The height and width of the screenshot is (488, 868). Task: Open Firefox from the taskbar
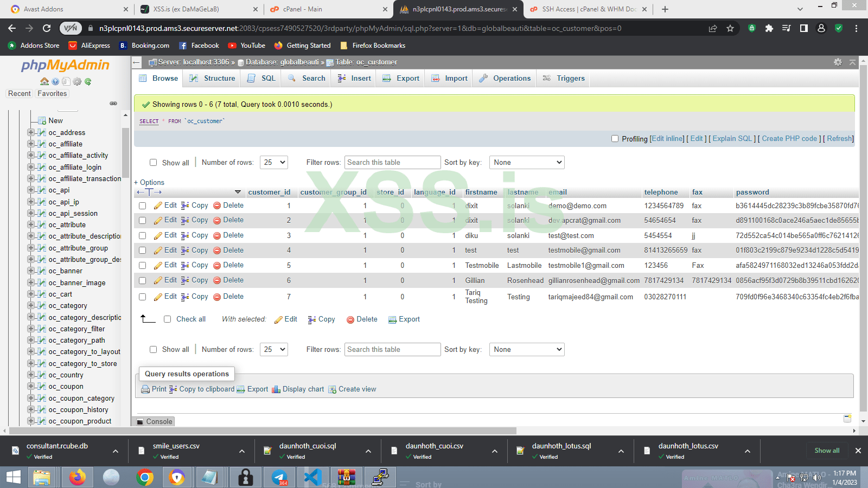click(x=77, y=477)
